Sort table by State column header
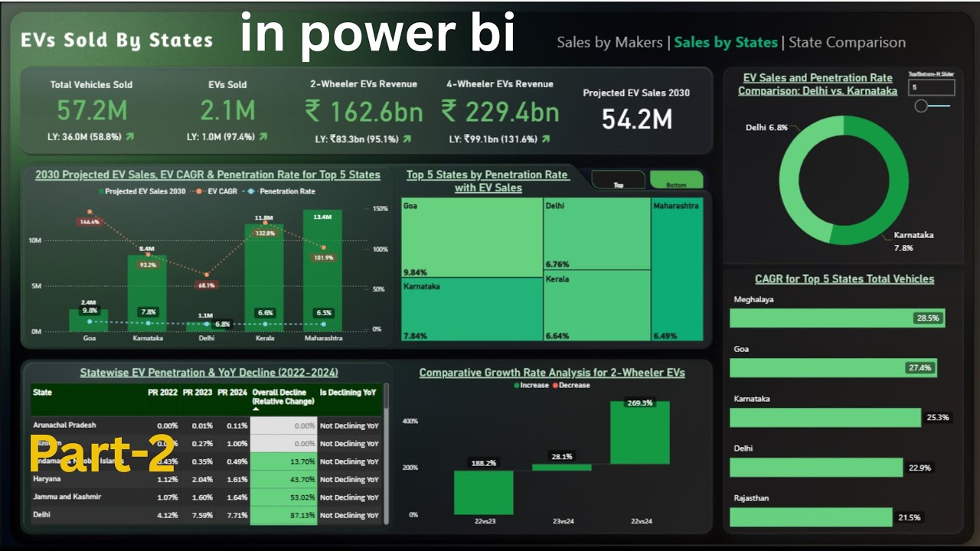Image resolution: width=980 pixels, height=551 pixels. [x=43, y=392]
